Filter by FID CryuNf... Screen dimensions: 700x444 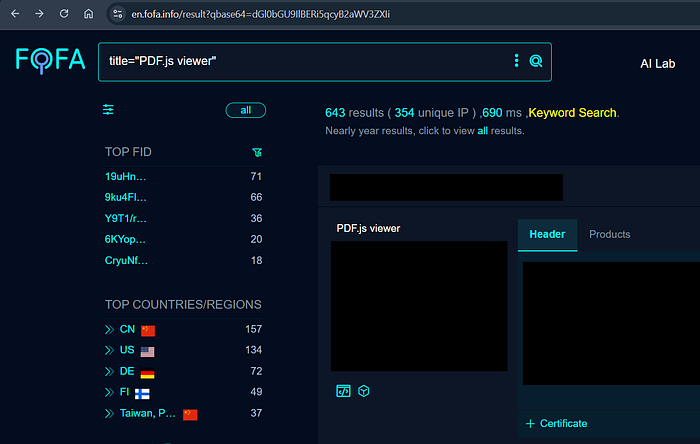(126, 260)
